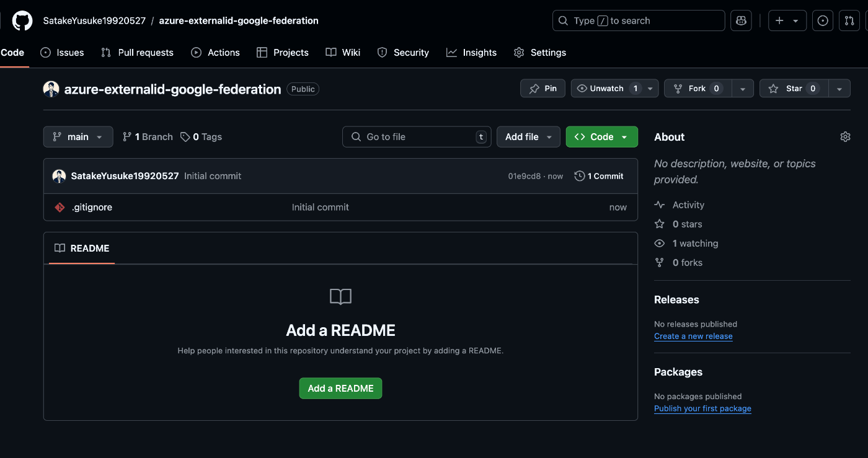Open the repository title heading link
The width and height of the screenshot is (868, 458).
pyautogui.click(x=173, y=89)
